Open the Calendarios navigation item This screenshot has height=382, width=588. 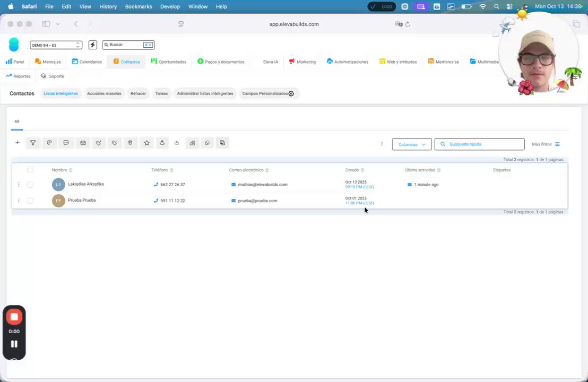(x=87, y=62)
